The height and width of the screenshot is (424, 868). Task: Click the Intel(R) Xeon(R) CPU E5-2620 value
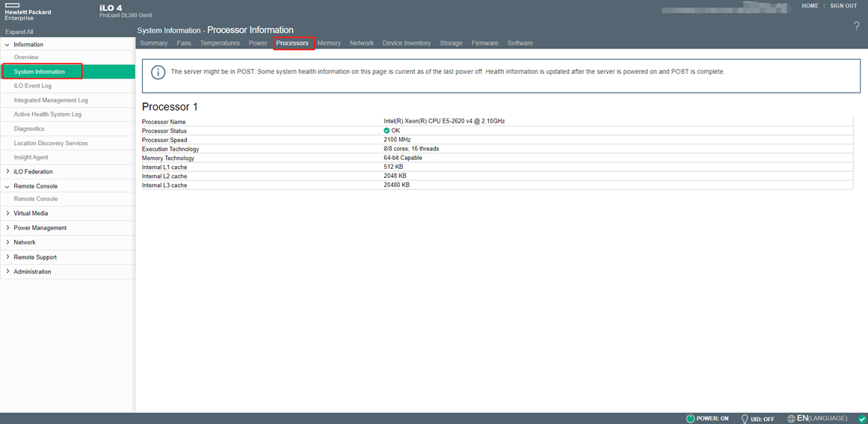[x=444, y=121]
